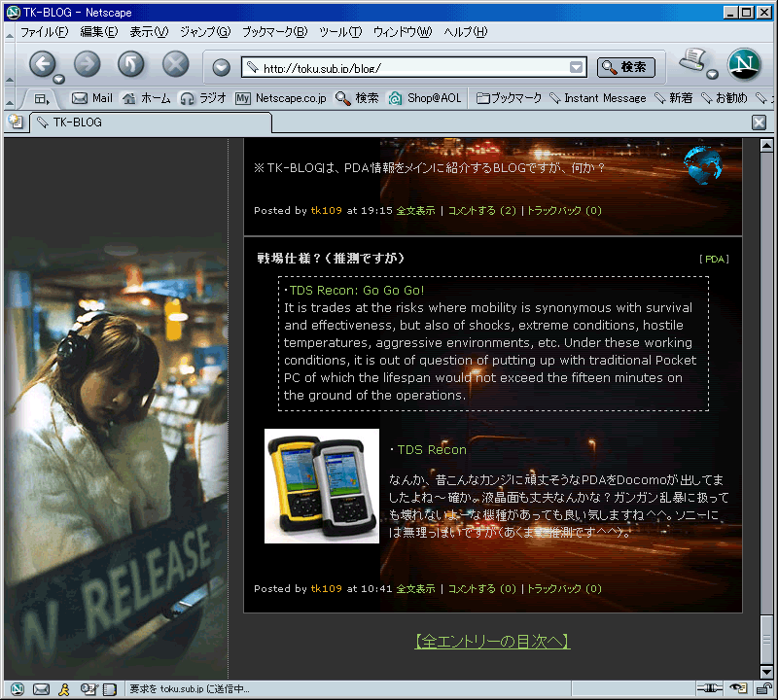This screenshot has height=700, width=778.
Task: Reload the current page
Action: (x=131, y=64)
